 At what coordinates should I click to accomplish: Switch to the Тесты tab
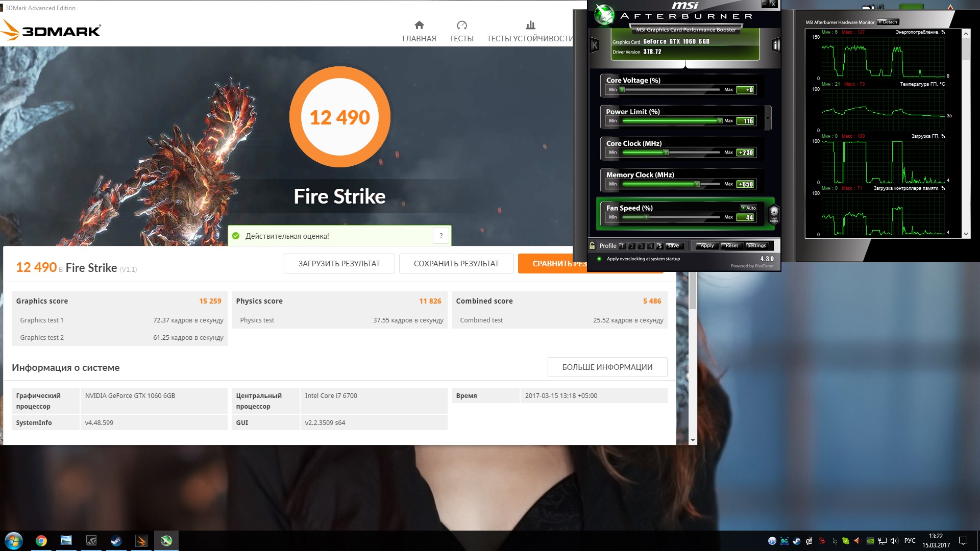point(461,31)
